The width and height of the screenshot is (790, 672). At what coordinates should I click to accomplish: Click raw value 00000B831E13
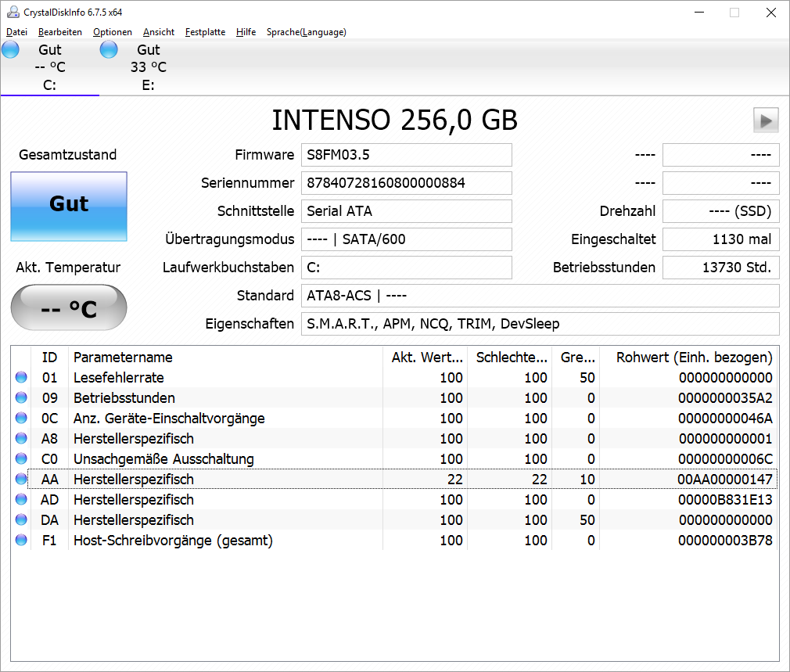(725, 500)
